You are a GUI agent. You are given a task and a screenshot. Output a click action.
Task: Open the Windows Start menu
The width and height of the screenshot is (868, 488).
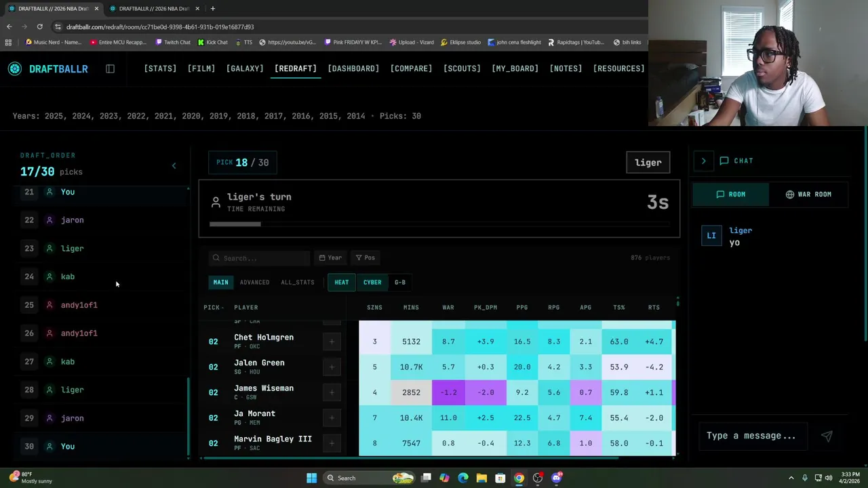click(x=311, y=478)
